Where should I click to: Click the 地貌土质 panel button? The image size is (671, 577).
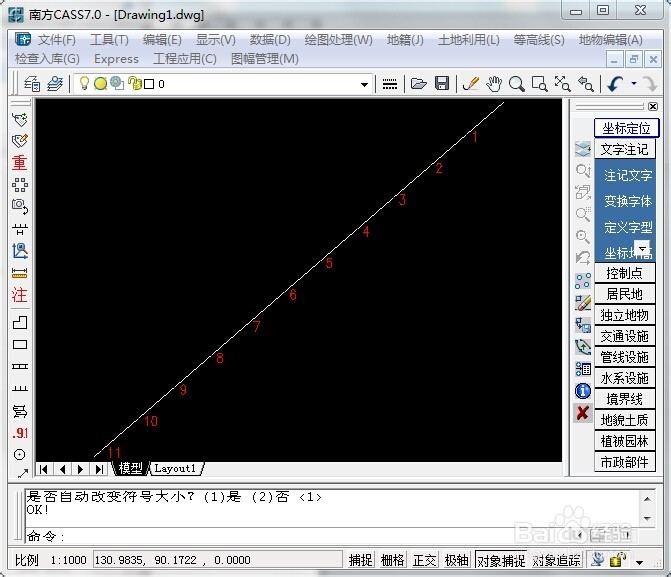624,420
